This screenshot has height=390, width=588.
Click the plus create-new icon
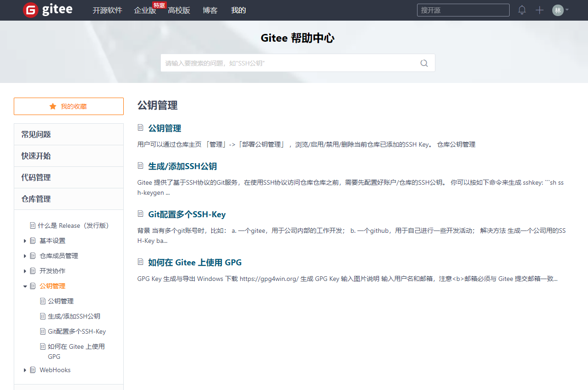click(x=539, y=10)
